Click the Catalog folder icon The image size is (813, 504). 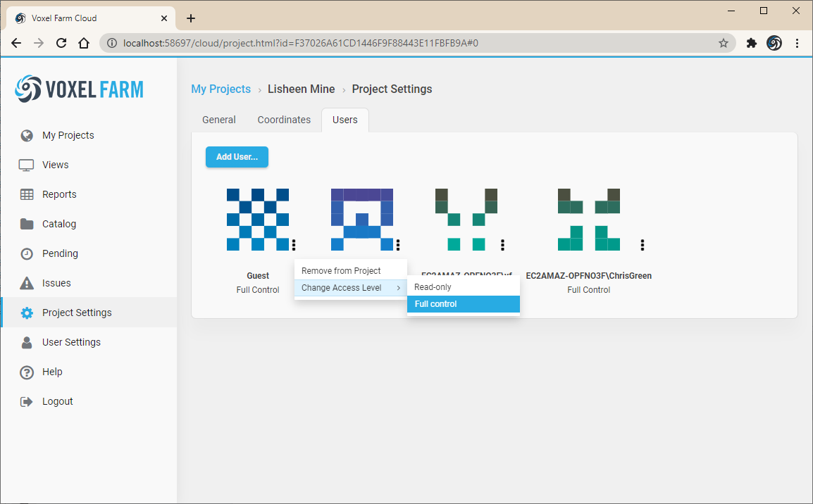point(27,224)
